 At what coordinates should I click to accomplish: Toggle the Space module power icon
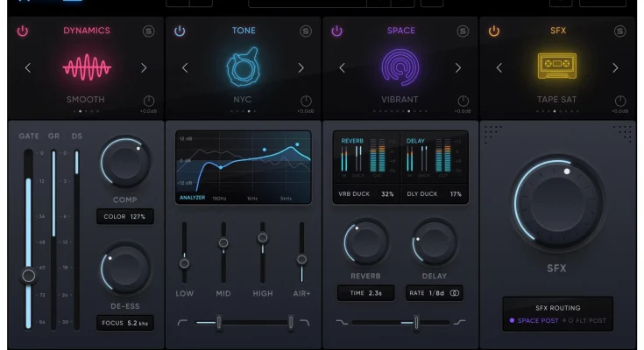tap(336, 31)
